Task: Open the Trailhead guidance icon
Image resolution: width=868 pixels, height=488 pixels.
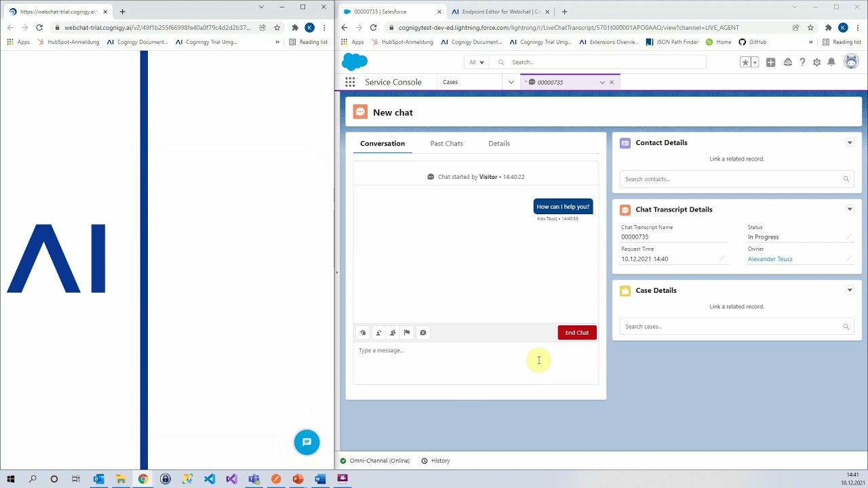Action: pyautogui.click(x=787, y=62)
